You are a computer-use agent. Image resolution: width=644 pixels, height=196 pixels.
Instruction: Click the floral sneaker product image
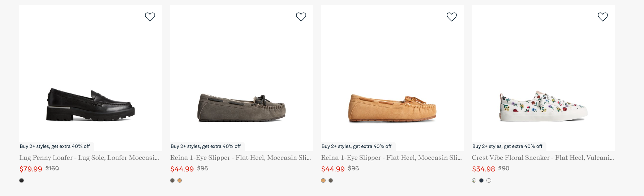[543, 106]
